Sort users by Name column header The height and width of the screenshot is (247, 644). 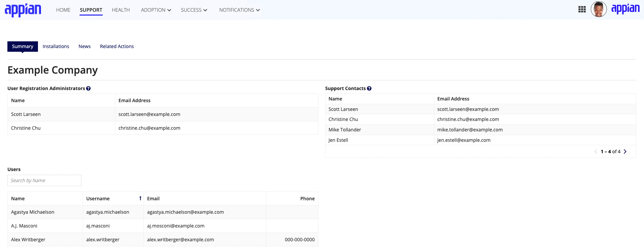tap(18, 199)
